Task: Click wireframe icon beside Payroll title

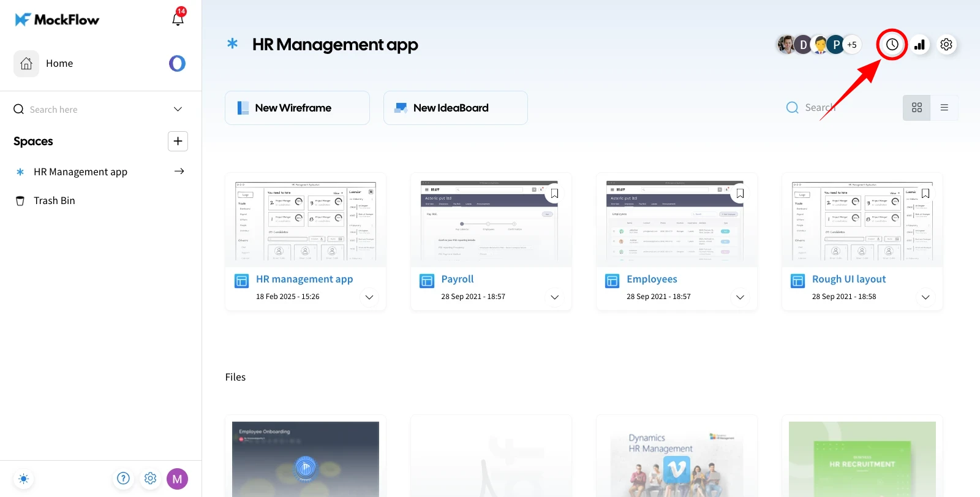Action: 427,281
